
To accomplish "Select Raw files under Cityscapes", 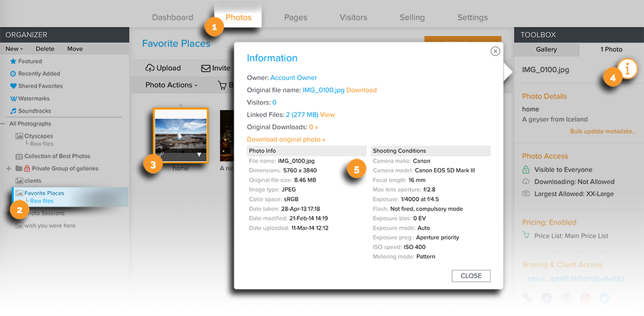I will tap(41, 144).
